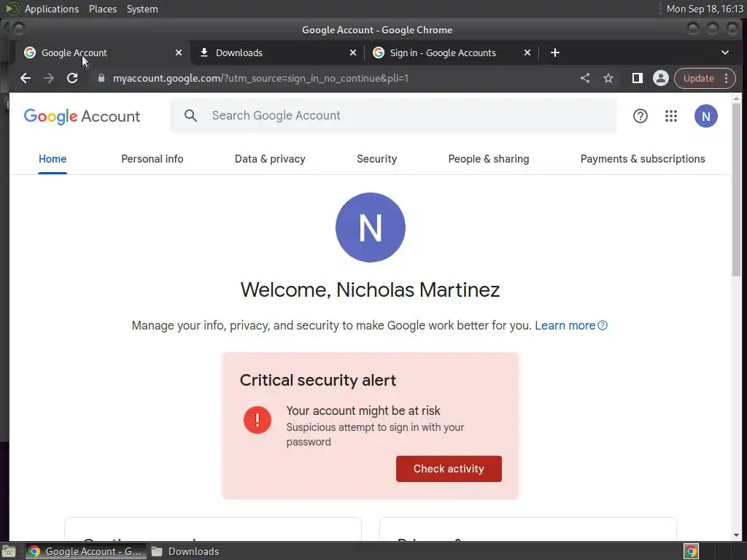This screenshot has width=747, height=560.
Task: Open the Home navigation tab
Action: 53,159
